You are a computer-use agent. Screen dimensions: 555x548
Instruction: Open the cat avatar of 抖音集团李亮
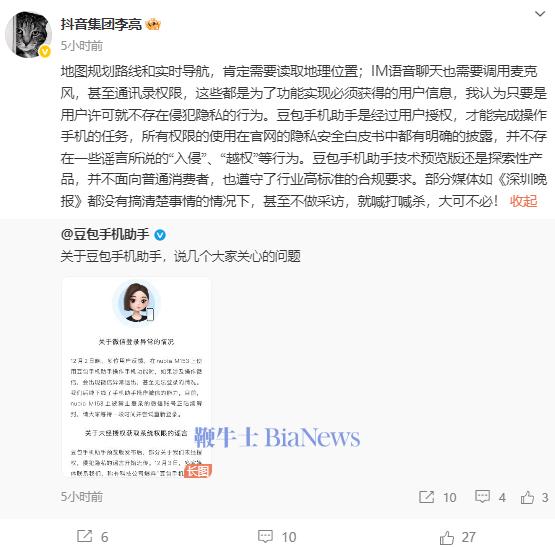point(28,35)
